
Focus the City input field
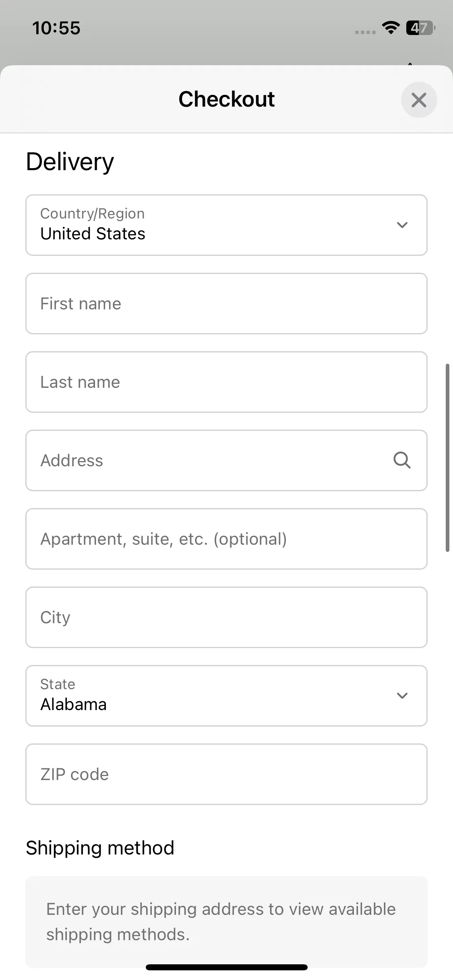pos(226,618)
